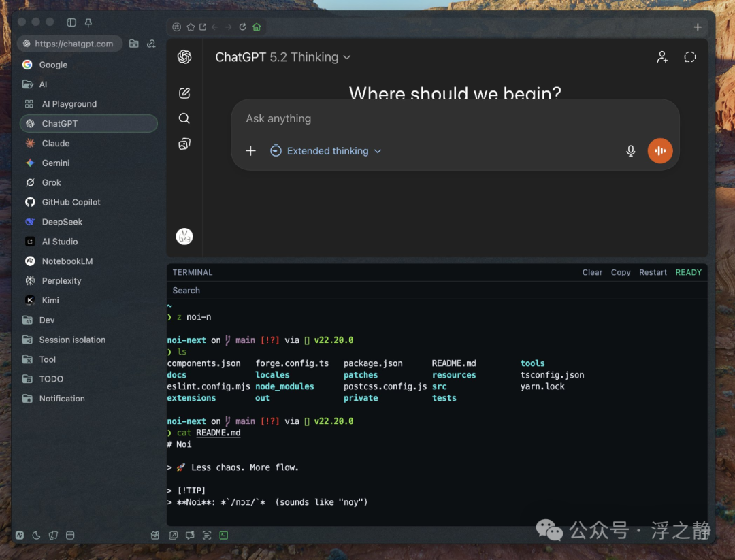Start a new chat in ChatGPT
The height and width of the screenshot is (560, 735).
click(184, 93)
